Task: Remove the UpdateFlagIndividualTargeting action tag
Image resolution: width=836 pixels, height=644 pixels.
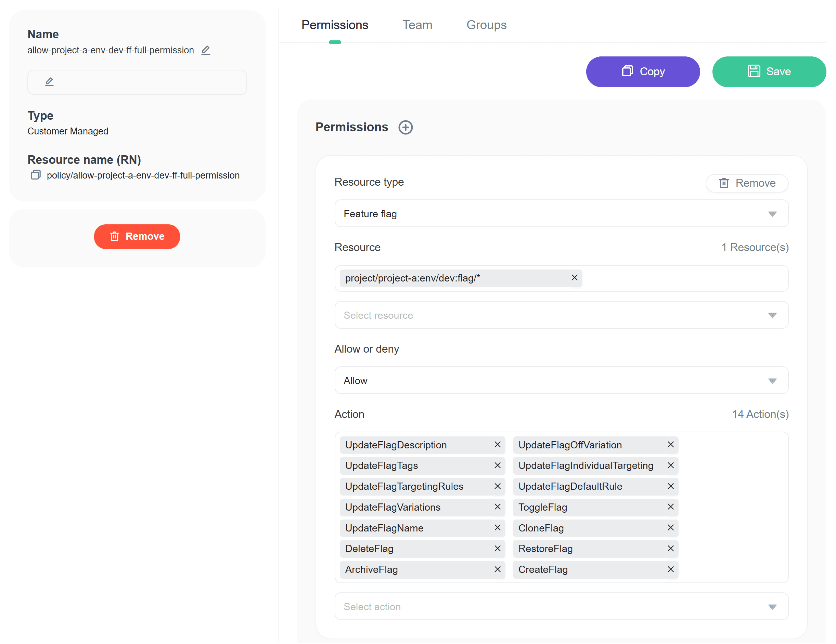Action: click(x=670, y=465)
